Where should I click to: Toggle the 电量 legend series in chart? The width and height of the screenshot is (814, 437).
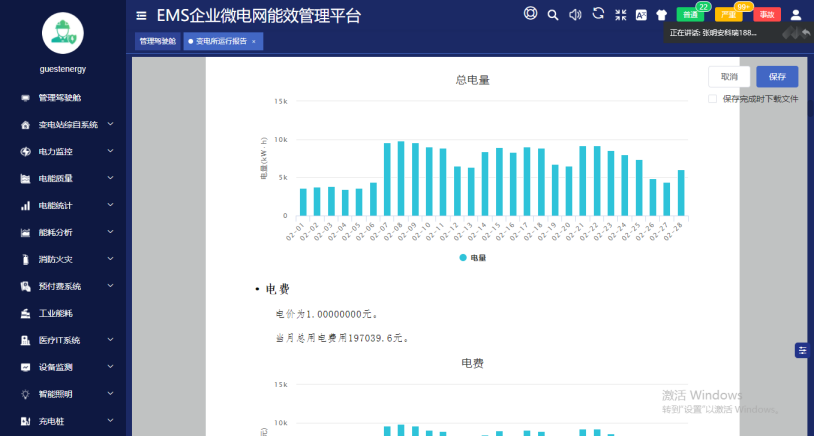coord(472,258)
